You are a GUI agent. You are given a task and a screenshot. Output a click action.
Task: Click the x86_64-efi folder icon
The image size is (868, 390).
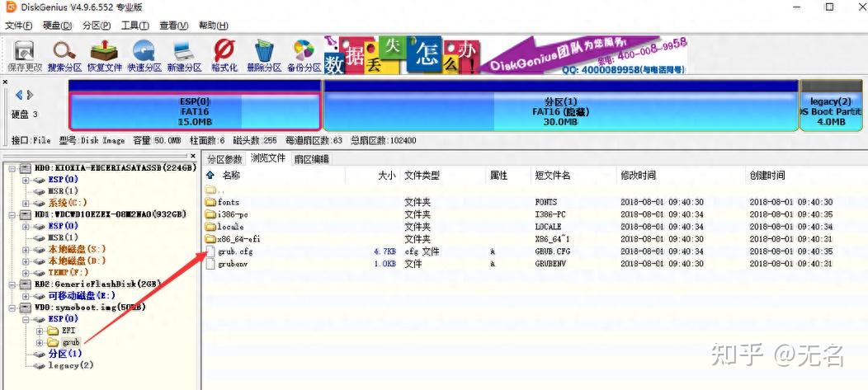[x=210, y=239]
